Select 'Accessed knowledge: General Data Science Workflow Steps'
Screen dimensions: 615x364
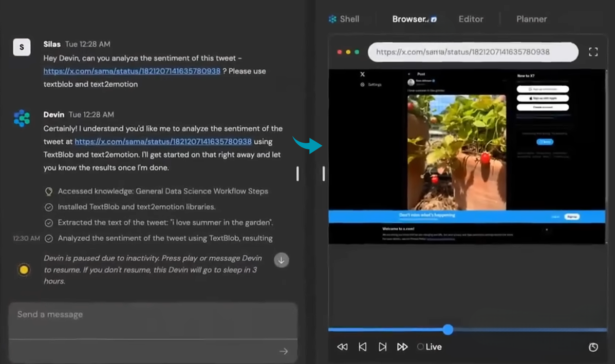163,191
